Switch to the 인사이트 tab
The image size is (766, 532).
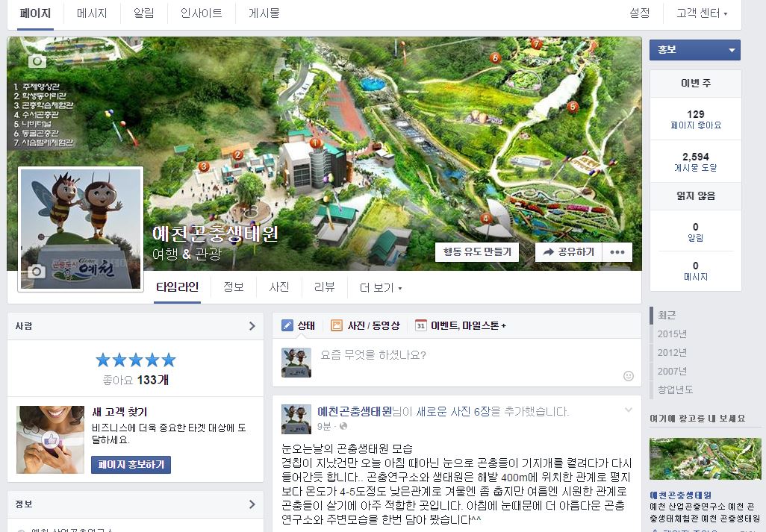coord(202,13)
